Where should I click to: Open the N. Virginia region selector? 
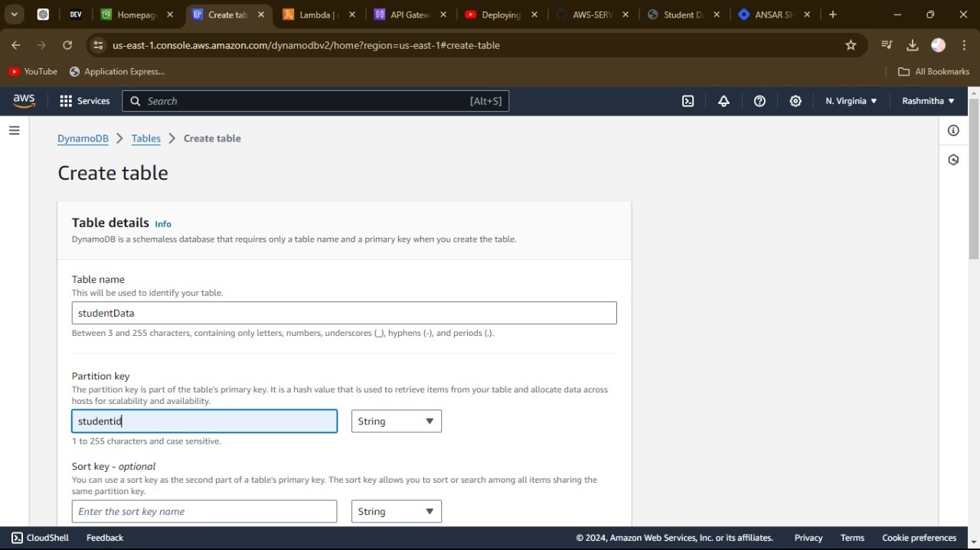(851, 101)
